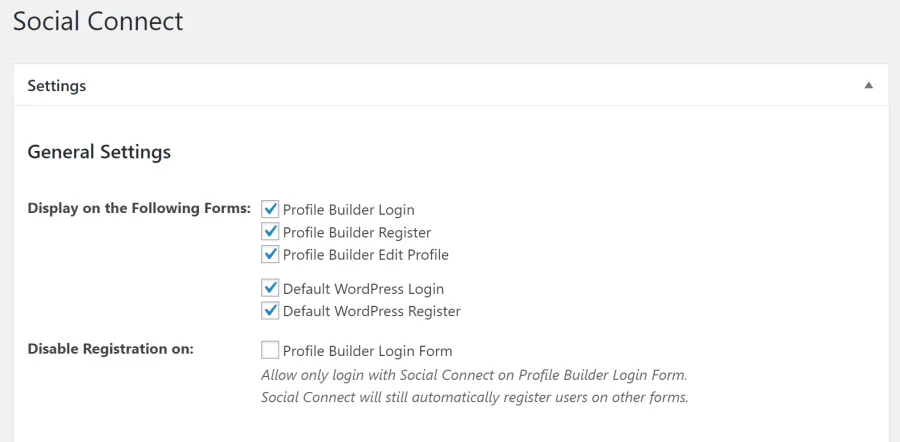Viewport: 900px width, 442px height.
Task: Click the 'Social Connect will still automatically register' note
Action: (475, 397)
